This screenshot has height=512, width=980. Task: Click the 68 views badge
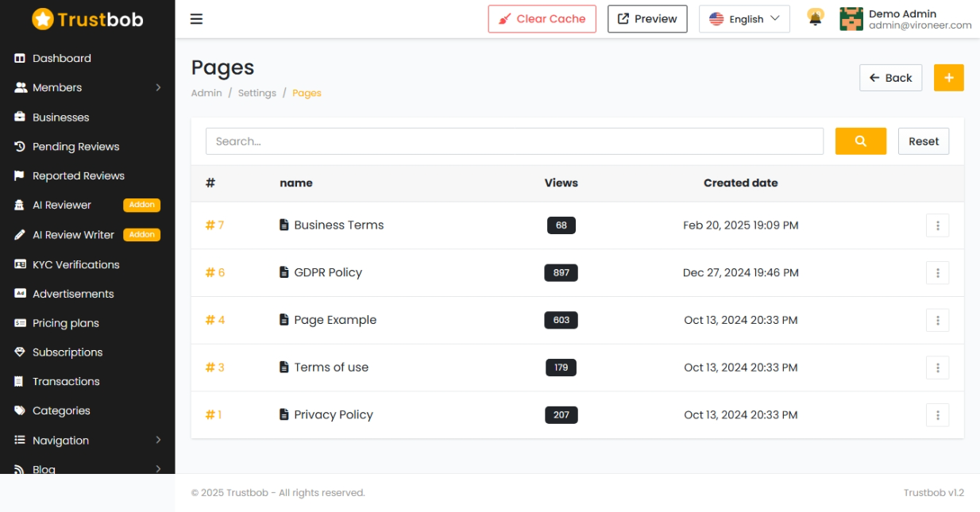[561, 225]
